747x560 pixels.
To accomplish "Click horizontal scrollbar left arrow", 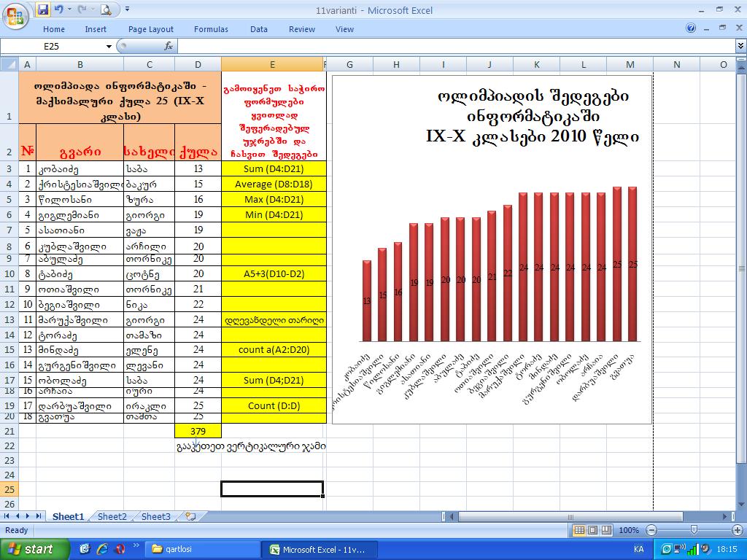I will point(452,517).
